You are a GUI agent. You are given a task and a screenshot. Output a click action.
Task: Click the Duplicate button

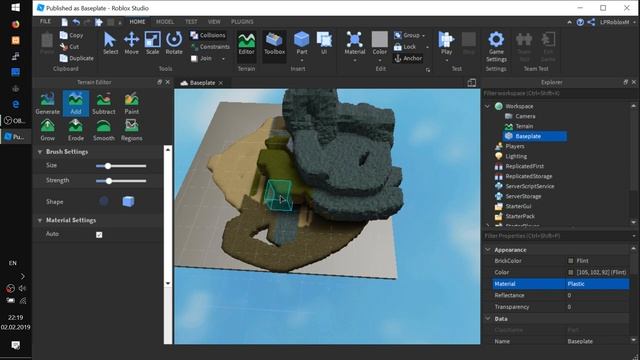coord(77,58)
